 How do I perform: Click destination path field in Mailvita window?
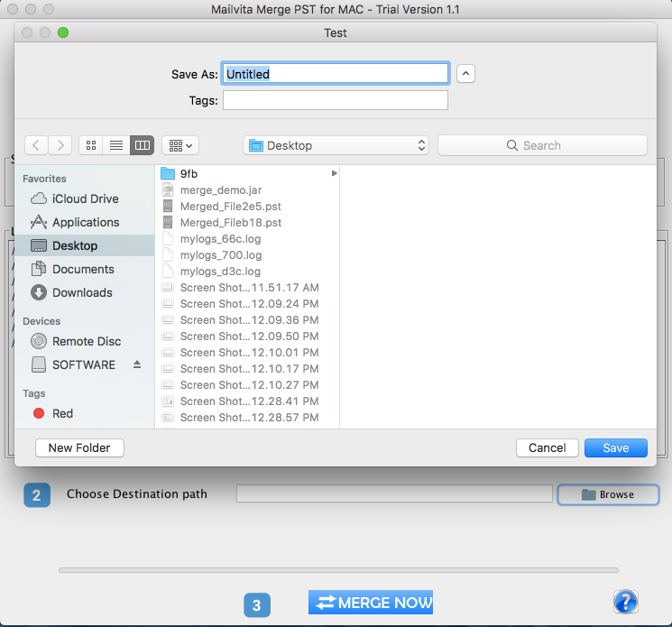[x=394, y=493]
